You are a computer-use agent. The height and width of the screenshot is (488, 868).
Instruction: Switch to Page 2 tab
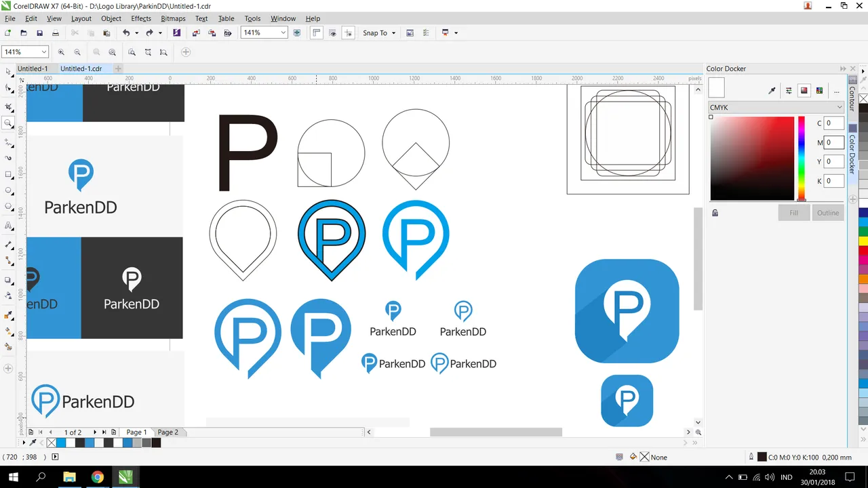[x=167, y=432]
